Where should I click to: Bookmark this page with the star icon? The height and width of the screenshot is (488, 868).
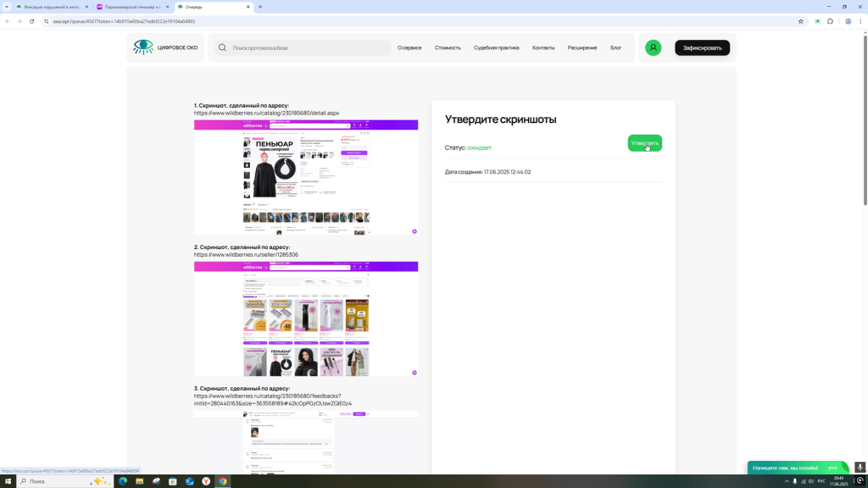pyautogui.click(x=800, y=21)
